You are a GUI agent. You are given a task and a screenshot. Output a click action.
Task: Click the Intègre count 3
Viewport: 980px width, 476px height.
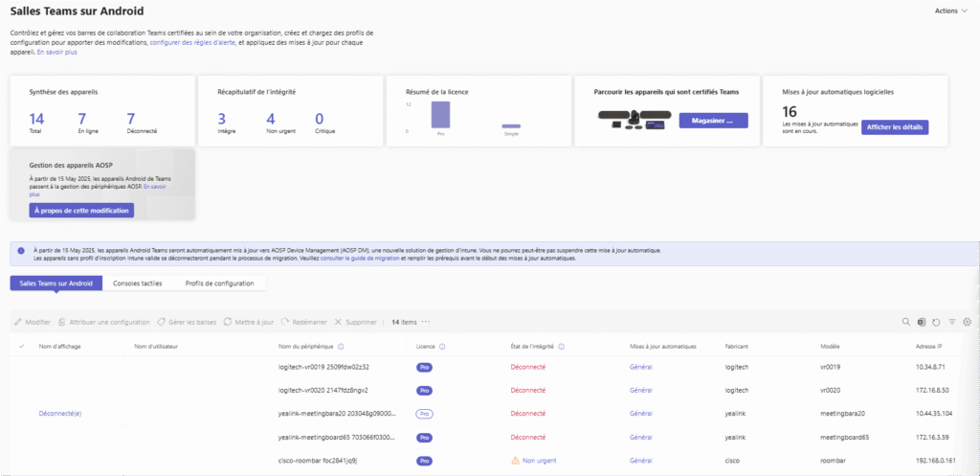coord(222,119)
